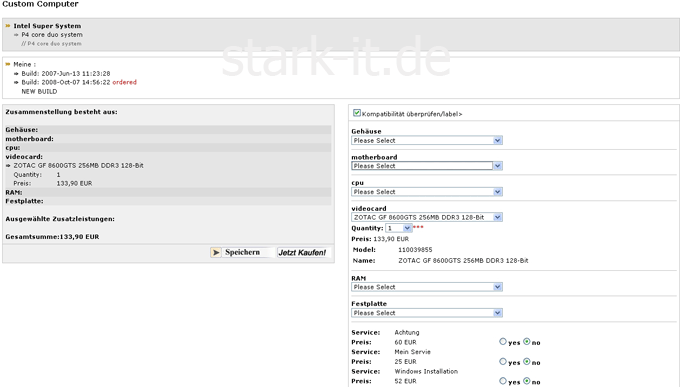680x387 pixels.
Task: Click the Model number 110039855
Action: tap(415, 250)
